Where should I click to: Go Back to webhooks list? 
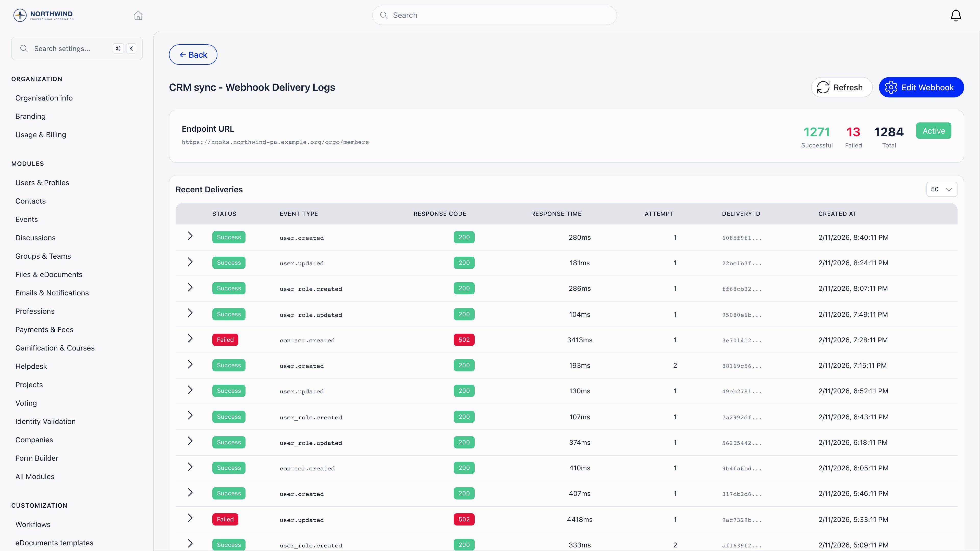point(193,55)
